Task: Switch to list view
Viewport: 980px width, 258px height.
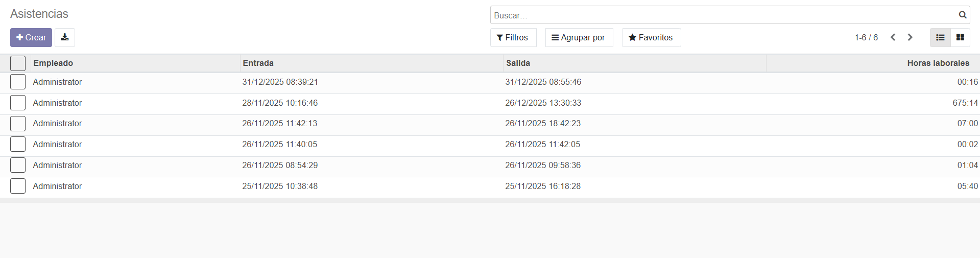Action: (940, 37)
